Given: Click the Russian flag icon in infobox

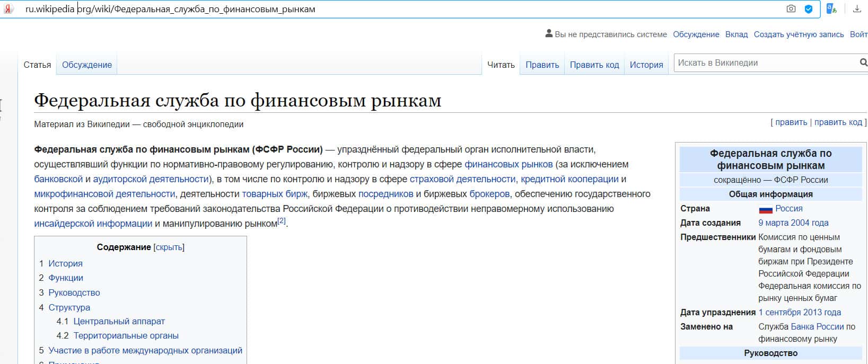Looking at the screenshot, I should (x=765, y=209).
